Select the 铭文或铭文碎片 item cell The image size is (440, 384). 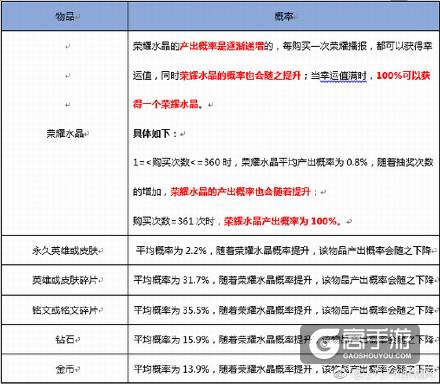(x=65, y=310)
